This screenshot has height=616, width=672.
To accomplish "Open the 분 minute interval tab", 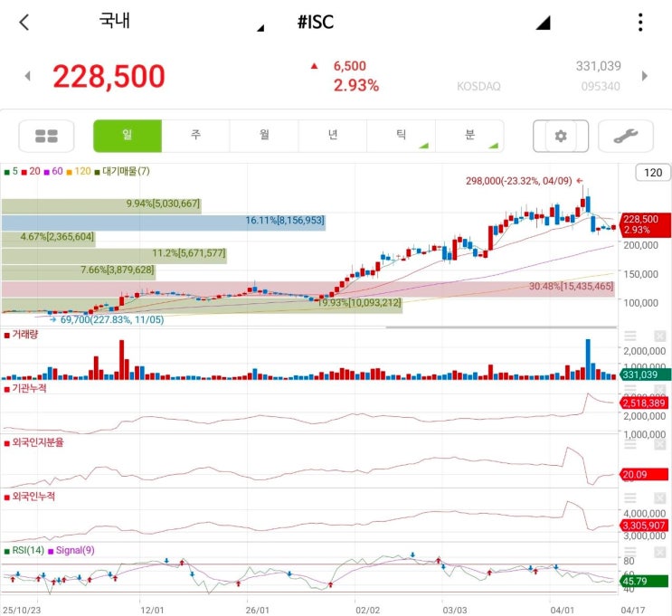I will [x=469, y=136].
